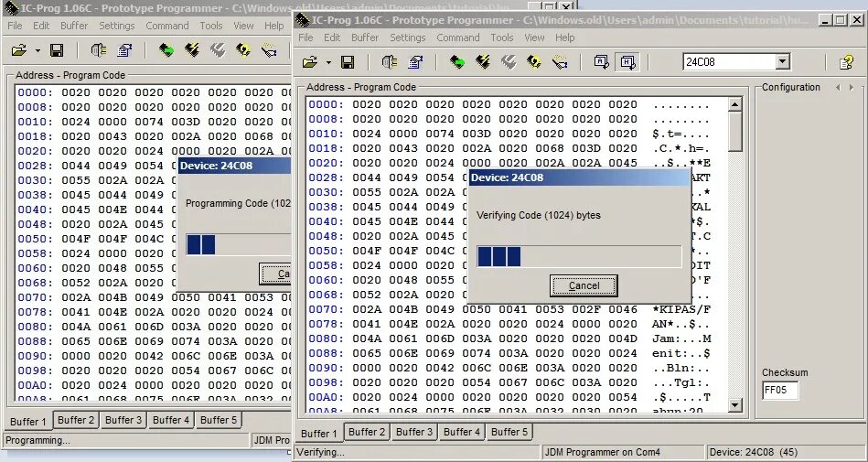Viewport: 868px width, 462px height.
Task: Click program code scrollbar up arrow
Action: tap(734, 104)
